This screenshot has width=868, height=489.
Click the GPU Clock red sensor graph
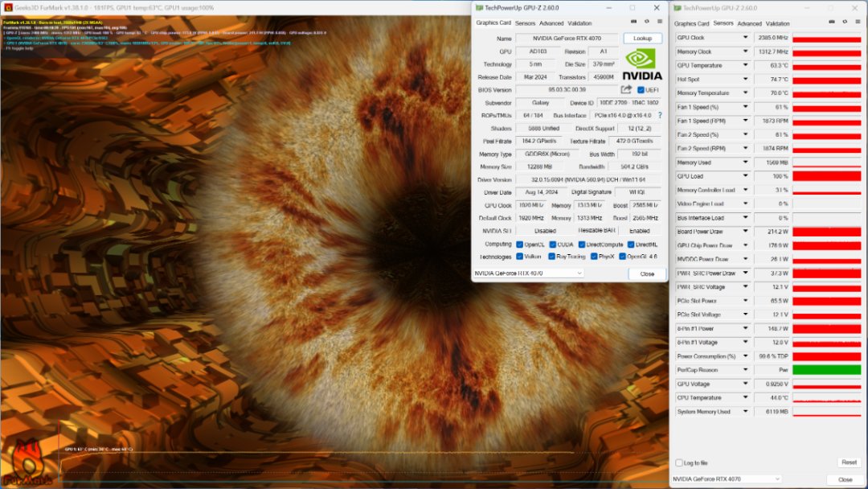(x=826, y=38)
